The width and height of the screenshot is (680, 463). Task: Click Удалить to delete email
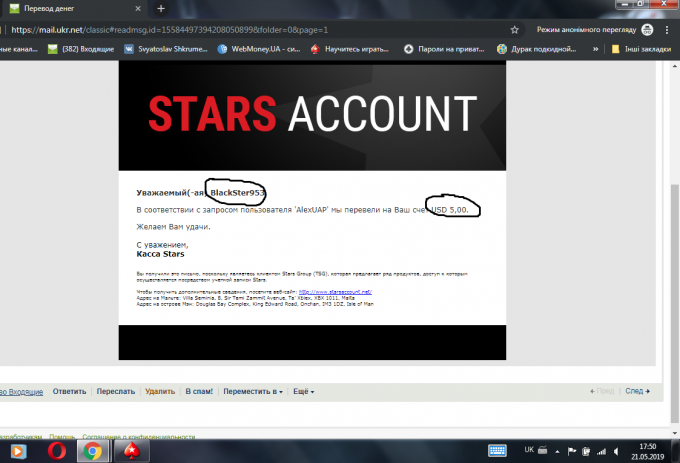click(160, 391)
